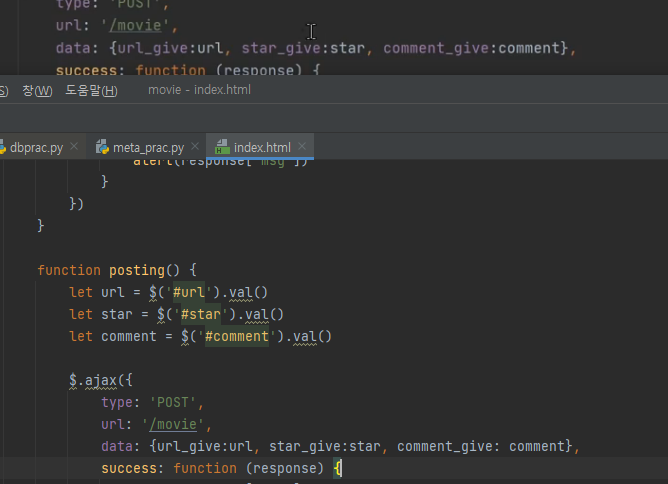Click 'star_give:star' in the lower data line
This screenshot has height=484, width=668.
[325, 447]
